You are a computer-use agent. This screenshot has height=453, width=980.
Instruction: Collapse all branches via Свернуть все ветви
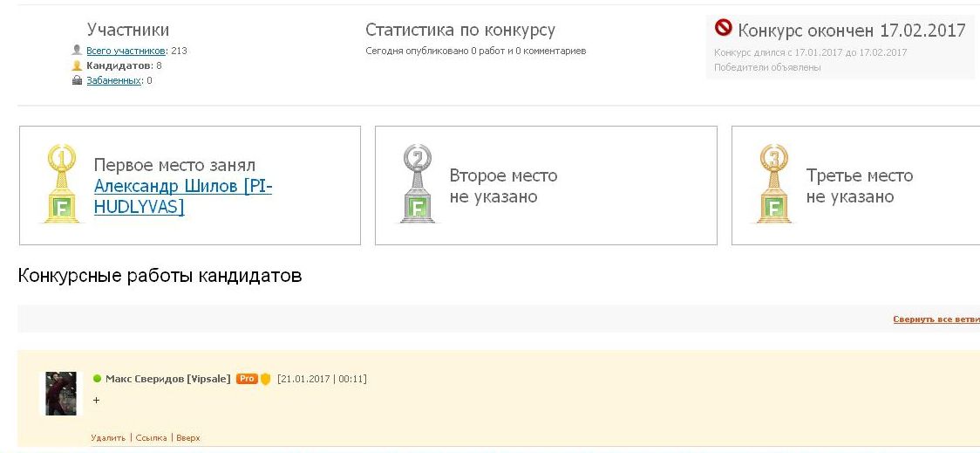click(x=936, y=319)
